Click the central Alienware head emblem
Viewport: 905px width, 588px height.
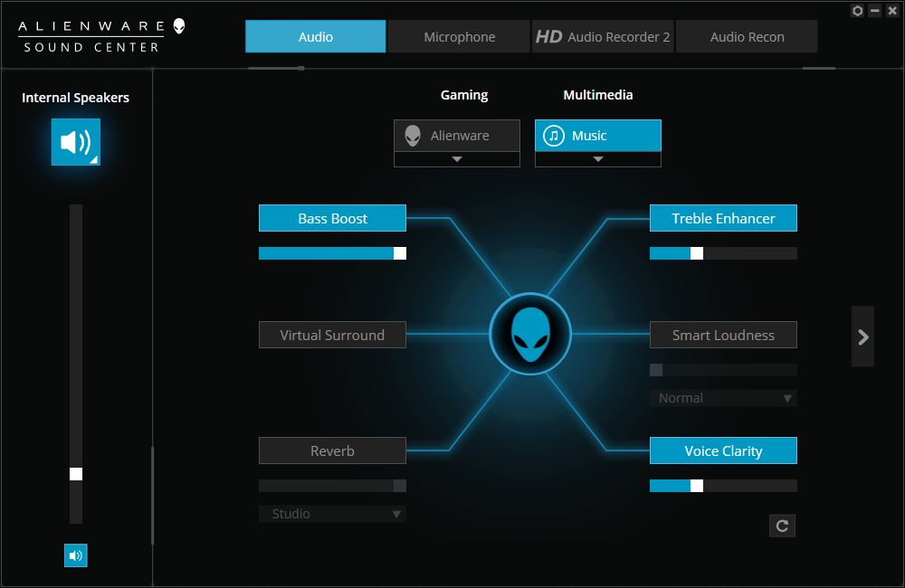point(530,334)
